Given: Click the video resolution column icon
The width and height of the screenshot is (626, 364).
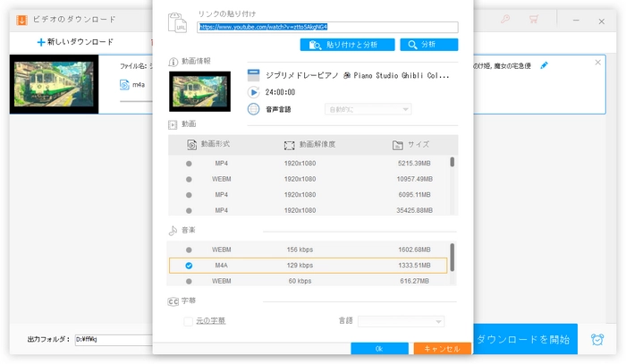Looking at the screenshot, I should 289,145.
